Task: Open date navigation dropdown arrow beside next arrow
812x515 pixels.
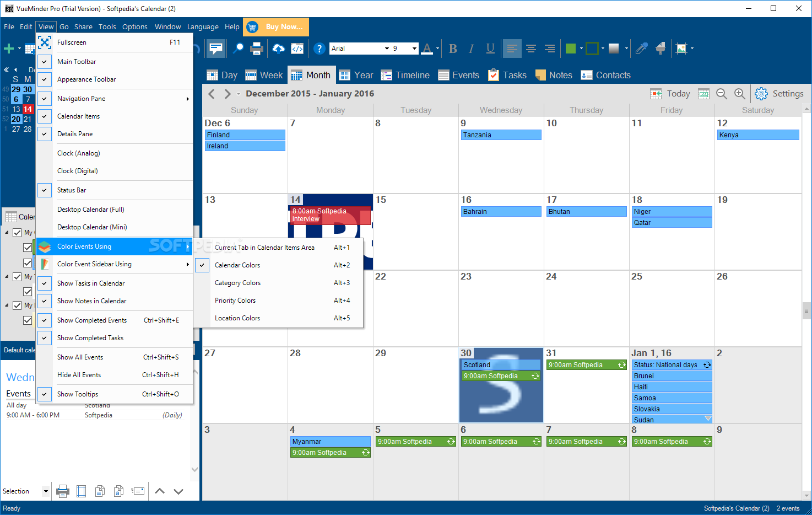Action: [x=239, y=94]
